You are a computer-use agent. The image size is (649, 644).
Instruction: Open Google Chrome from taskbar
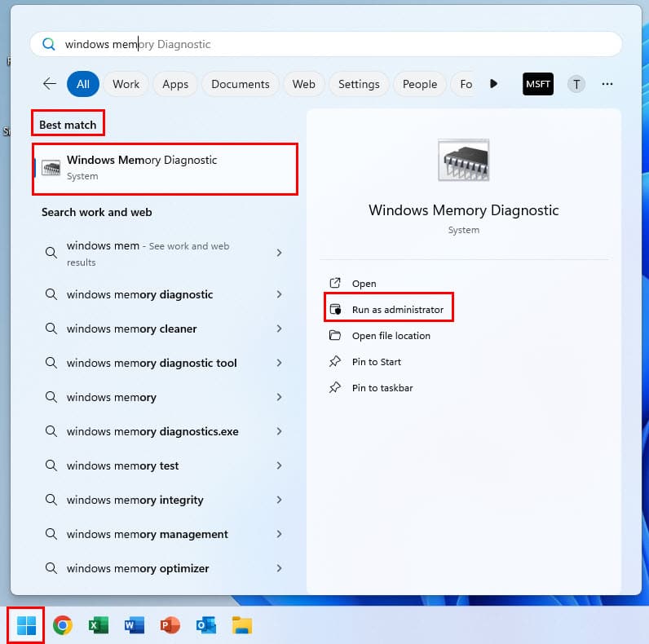tap(63, 625)
